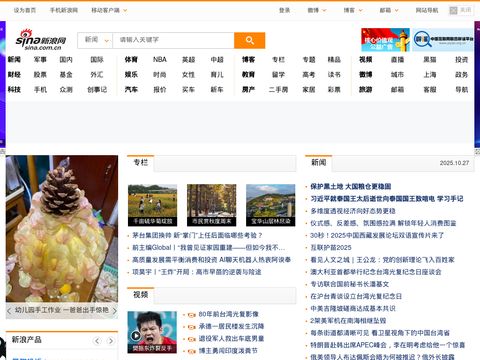Click the video camera icon beside 承德一居民楼发生沉降
The image size is (480, 360).
point(191,327)
